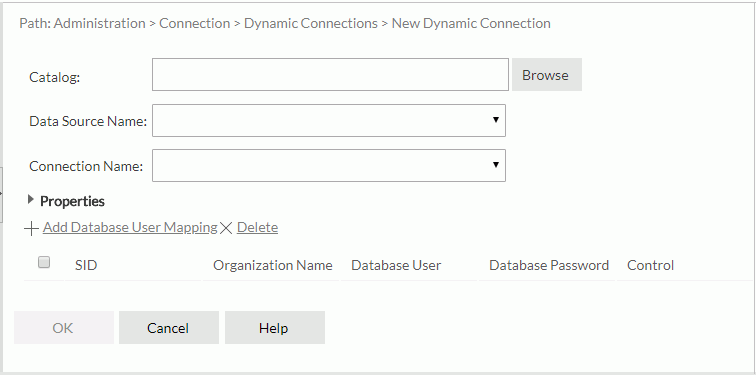Click the Cancel button
The width and height of the screenshot is (756, 375).
pyautogui.click(x=169, y=328)
